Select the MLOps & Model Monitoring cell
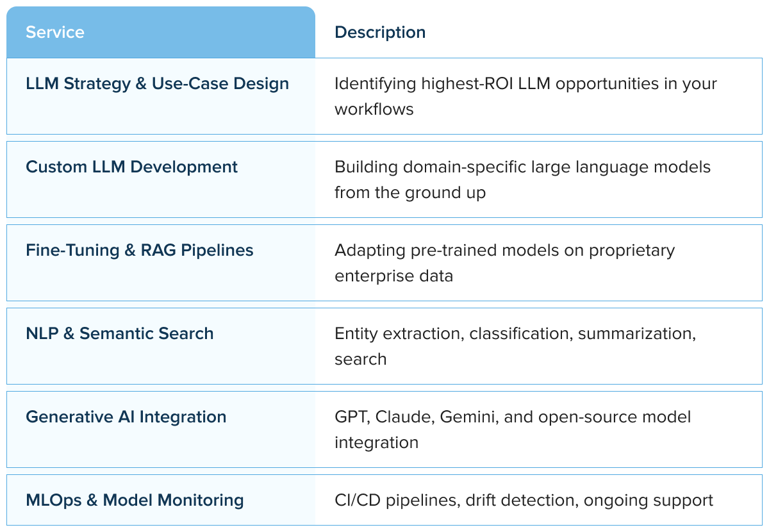 tap(135, 501)
